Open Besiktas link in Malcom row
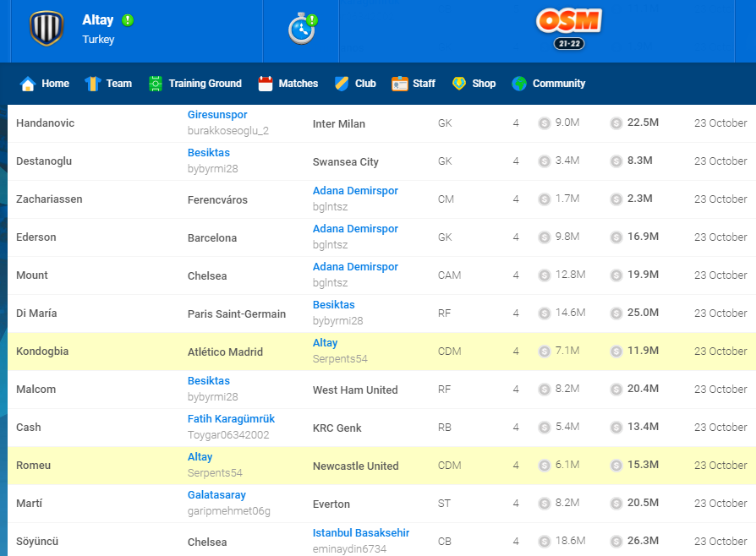756x556 pixels. (208, 381)
